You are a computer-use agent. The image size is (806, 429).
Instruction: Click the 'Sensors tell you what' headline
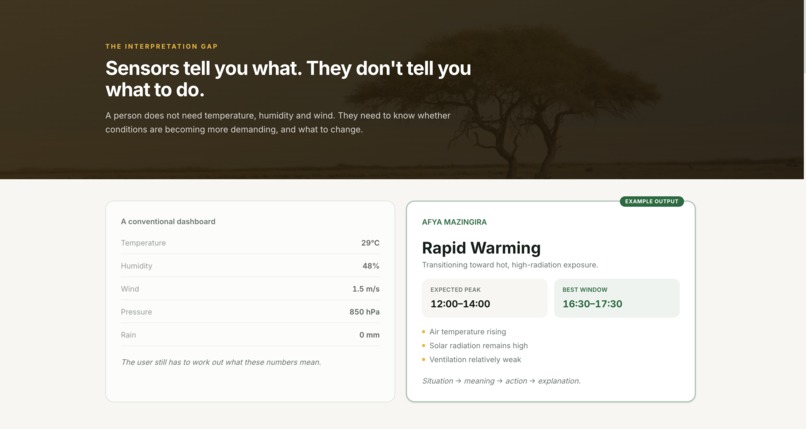point(288,79)
